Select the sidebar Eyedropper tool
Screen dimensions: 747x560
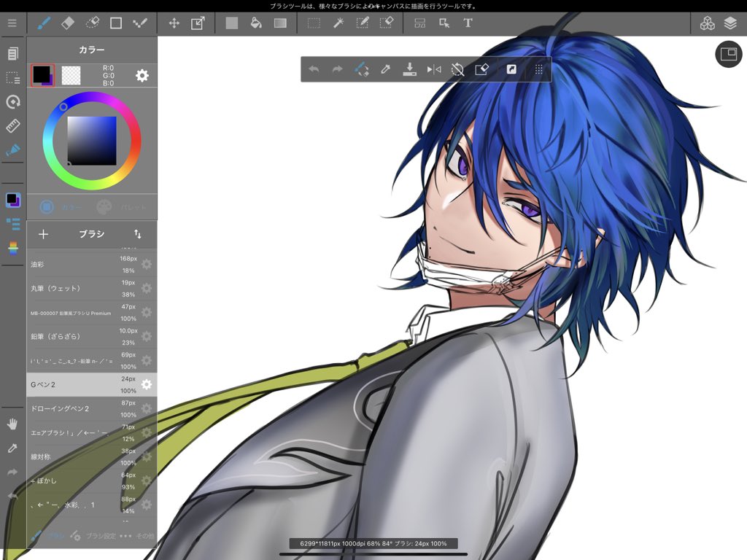pyautogui.click(x=12, y=448)
